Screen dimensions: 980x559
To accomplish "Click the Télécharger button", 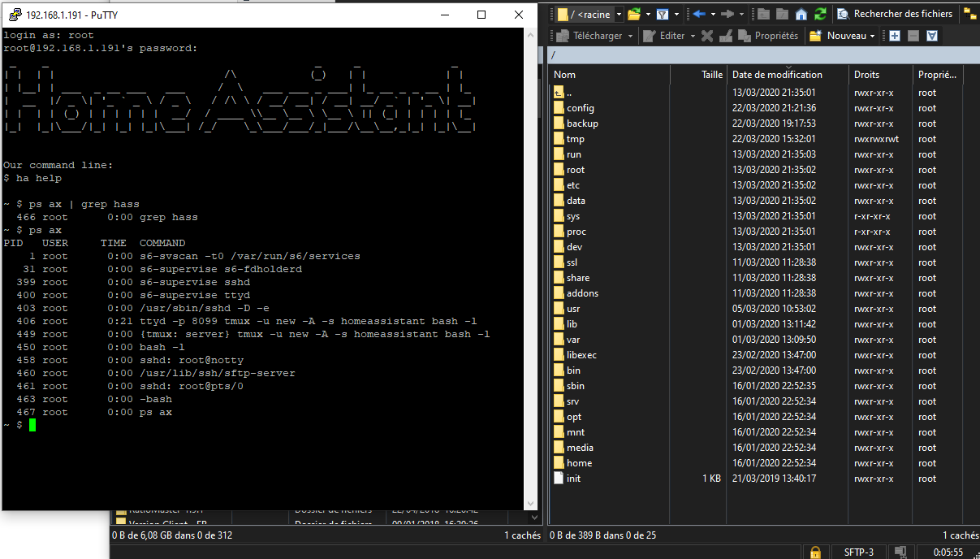I will (x=589, y=36).
